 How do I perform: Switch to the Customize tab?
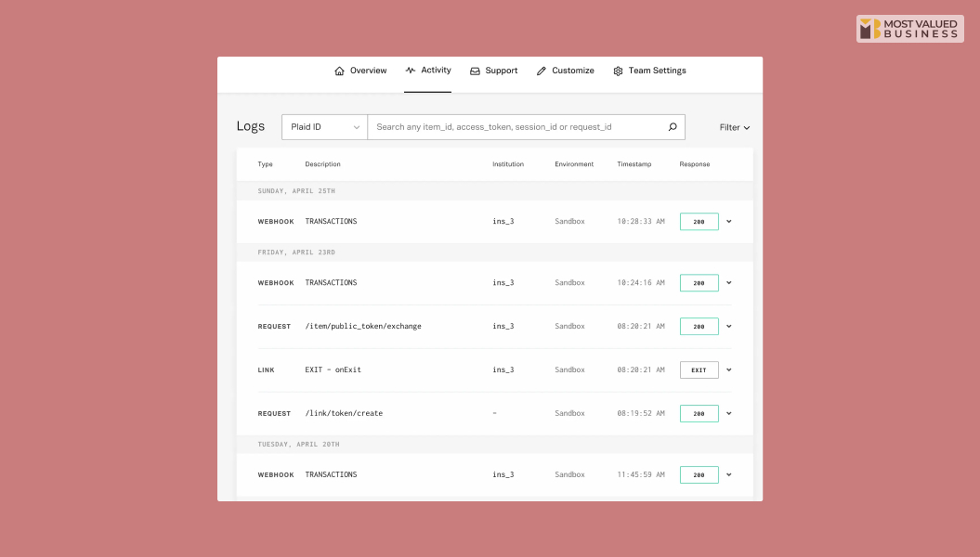pyautogui.click(x=565, y=71)
